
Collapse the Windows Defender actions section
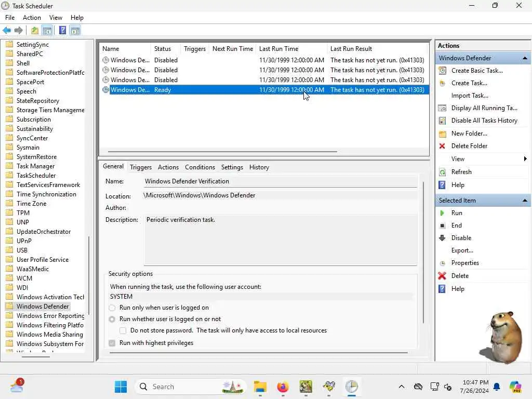point(525,58)
